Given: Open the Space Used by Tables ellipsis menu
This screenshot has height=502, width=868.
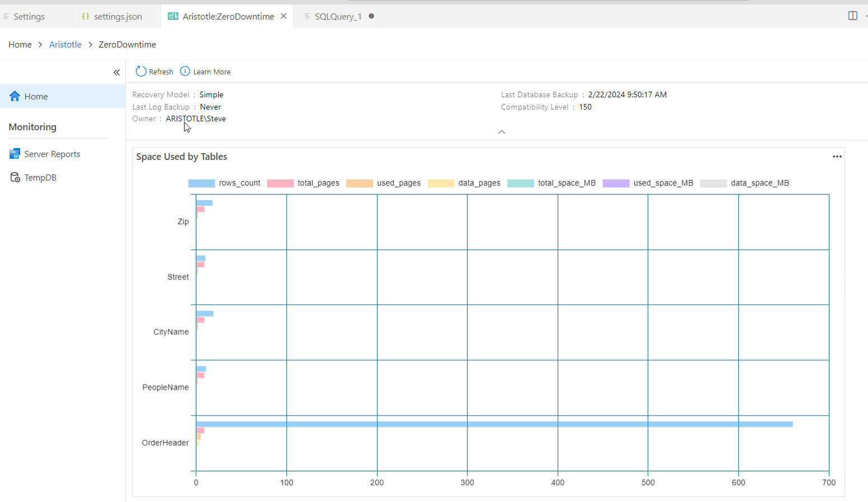Looking at the screenshot, I should [837, 157].
